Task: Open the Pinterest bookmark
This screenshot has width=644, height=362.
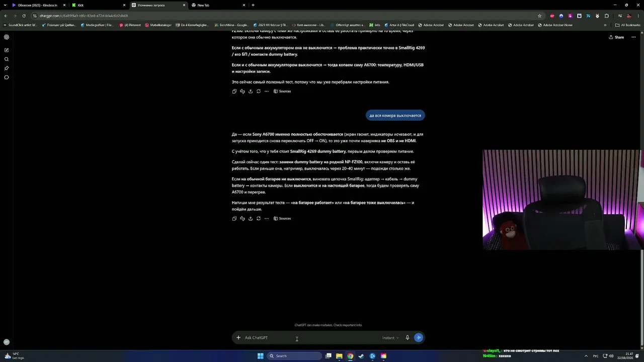Action: 130,25
